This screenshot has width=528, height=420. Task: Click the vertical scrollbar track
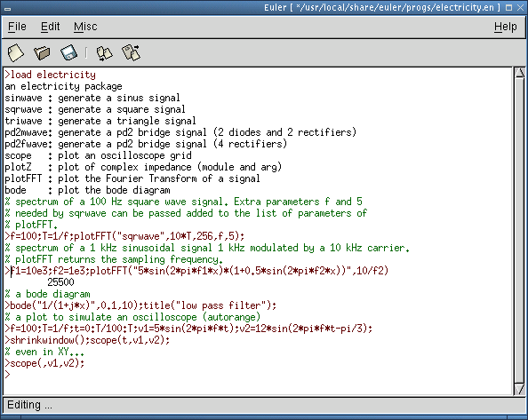tap(520, 231)
